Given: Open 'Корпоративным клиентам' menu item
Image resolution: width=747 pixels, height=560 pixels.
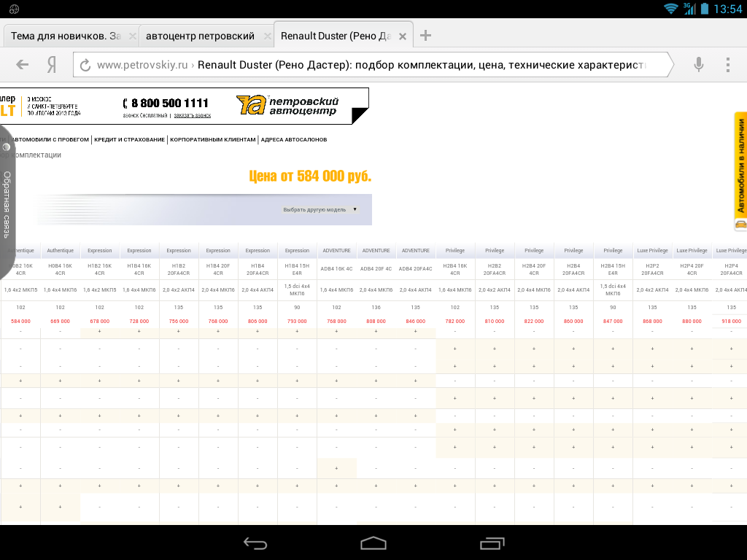Looking at the screenshot, I should point(213,139).
